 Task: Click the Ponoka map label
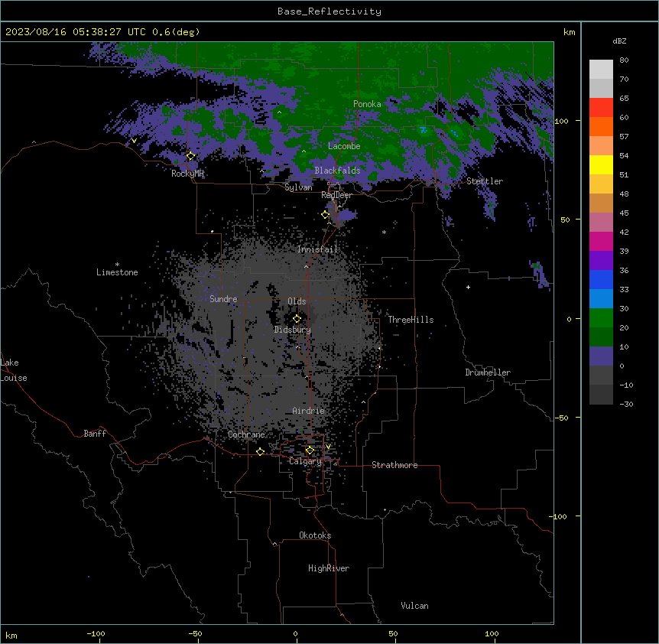pos(367,104)
